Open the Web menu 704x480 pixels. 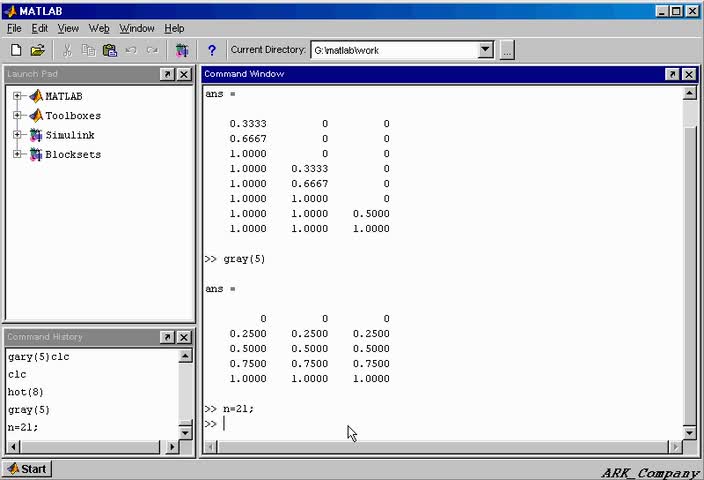tap(99, 28)
